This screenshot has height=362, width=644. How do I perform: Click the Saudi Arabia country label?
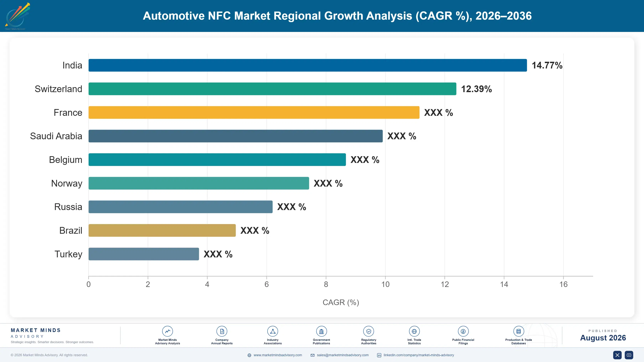pyautogui.click(x=56, y=136)
